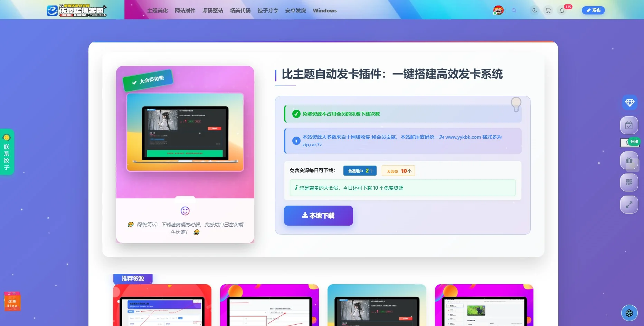View notifications via the bell icon
The height and width of the screenshot is (326, 644).
point(561,11)
